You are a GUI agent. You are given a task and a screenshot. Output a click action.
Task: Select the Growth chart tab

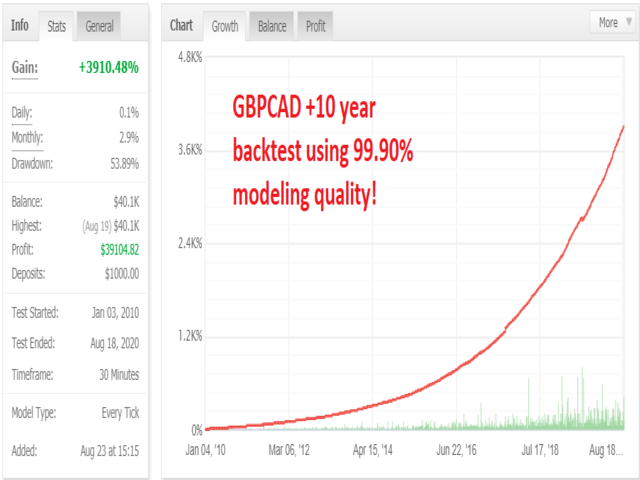pos(224,26)
